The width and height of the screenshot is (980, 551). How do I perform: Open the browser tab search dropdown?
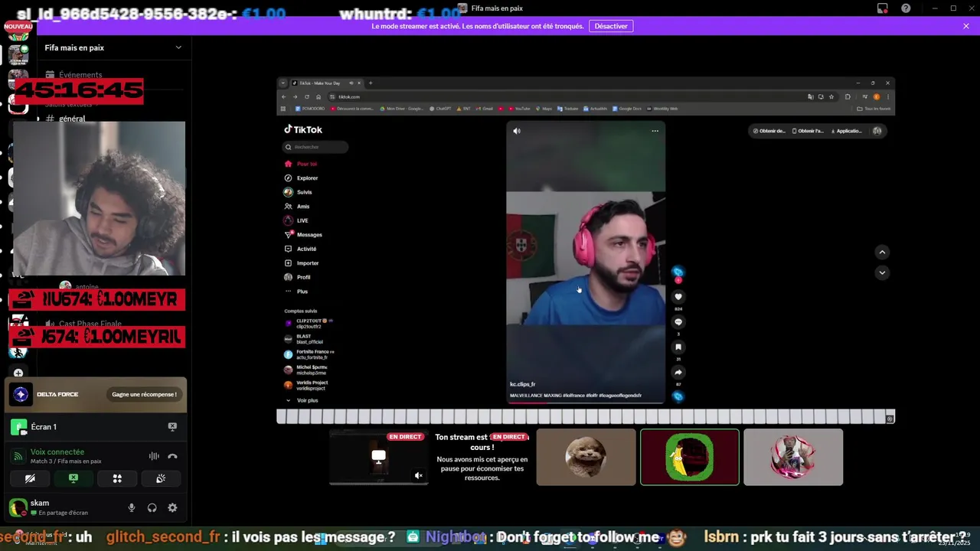click(x=283, y=83)
